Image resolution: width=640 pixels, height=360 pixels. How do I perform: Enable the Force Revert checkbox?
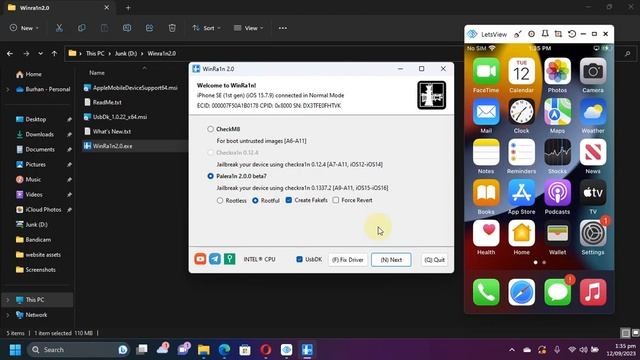[x=336, y=200]
